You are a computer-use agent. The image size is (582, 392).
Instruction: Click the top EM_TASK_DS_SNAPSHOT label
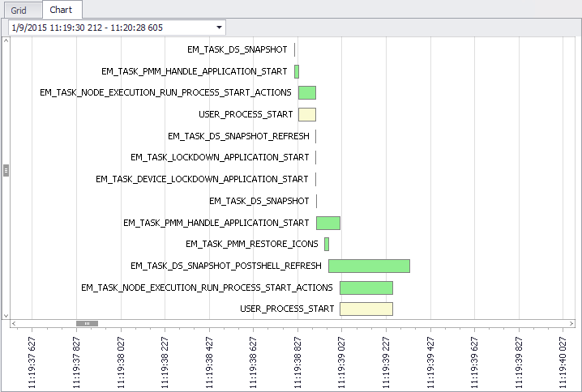pos(238,49)
